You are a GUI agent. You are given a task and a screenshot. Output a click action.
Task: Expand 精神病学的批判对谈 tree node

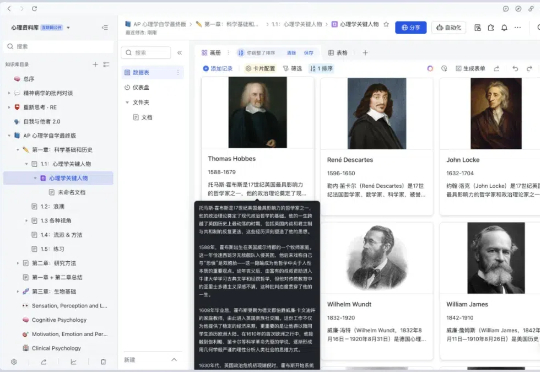tap(9, 93)
